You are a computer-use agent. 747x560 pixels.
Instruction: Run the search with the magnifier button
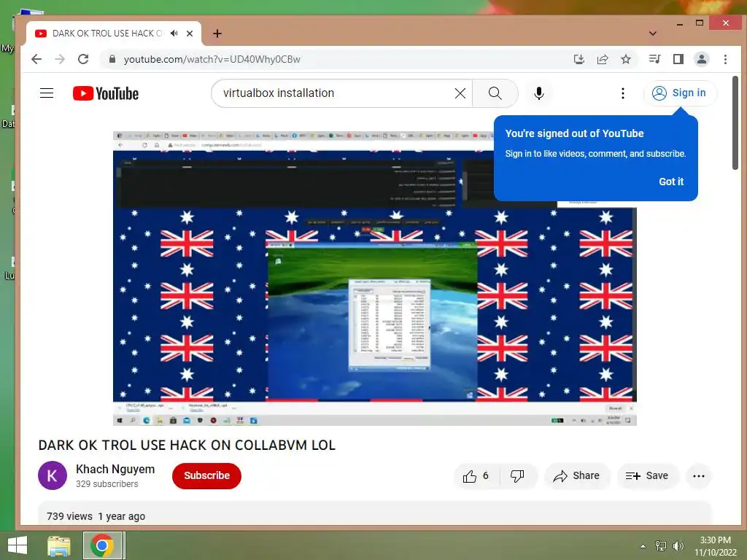pyautogui.click(x=495, y=93)
